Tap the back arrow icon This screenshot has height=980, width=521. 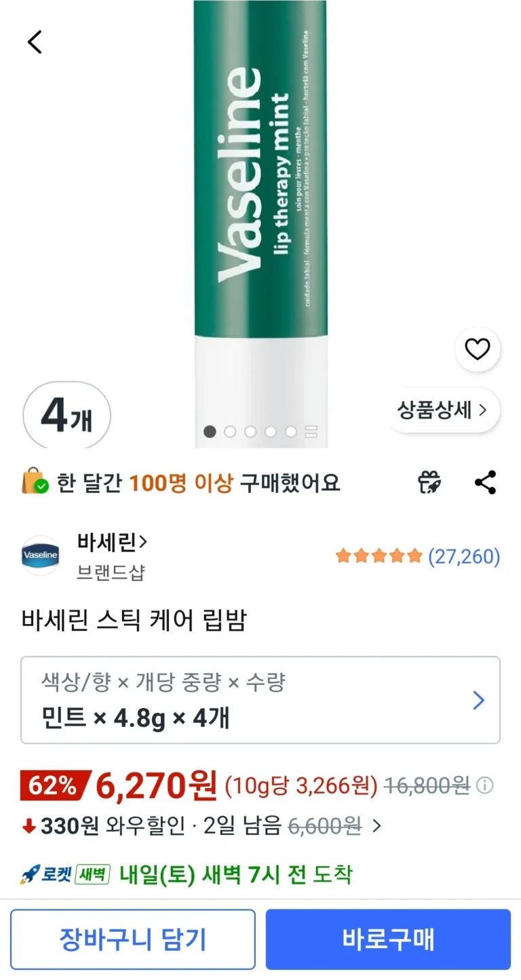pos(35,42)
